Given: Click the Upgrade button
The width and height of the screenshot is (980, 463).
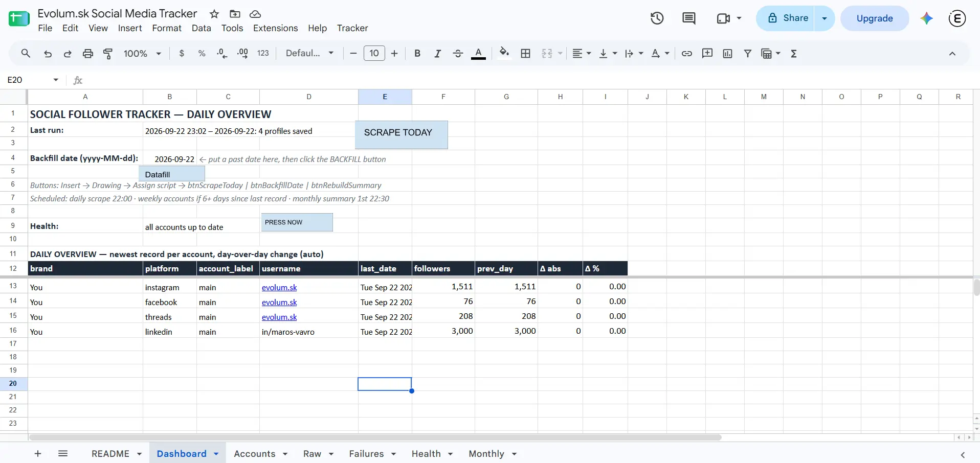Looking at the screenshot, I should tap(875, 18).
